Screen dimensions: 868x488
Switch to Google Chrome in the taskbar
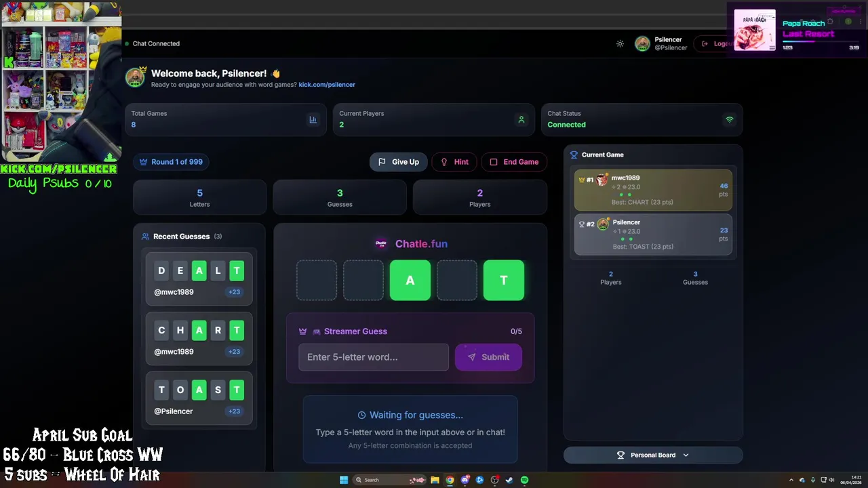450,480
